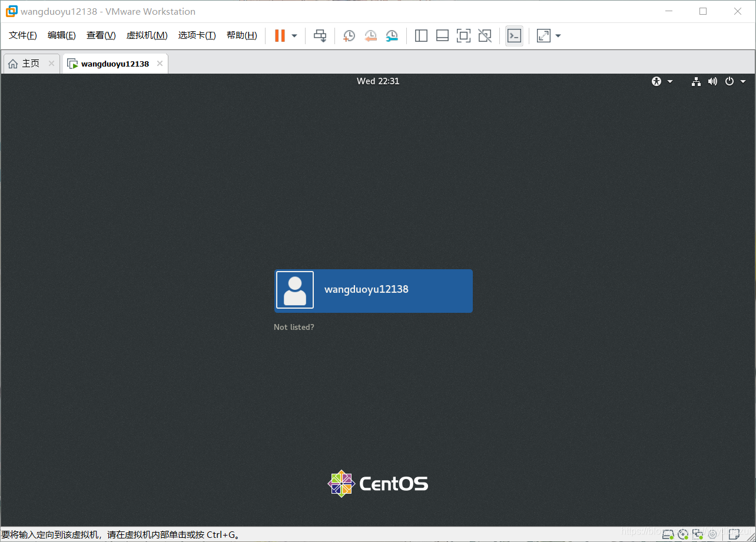Image resolution: width=756 pixels, height=542 pixels.
Task: Click the VMware Workstation logo in the title bar
Action: tap(11, 11)
